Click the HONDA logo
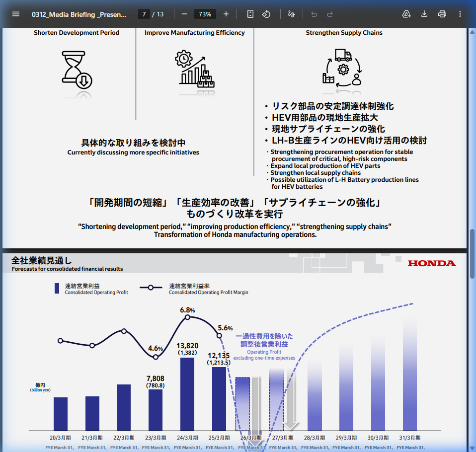This screenshot has height=452, width=476. tap(432, 263)
